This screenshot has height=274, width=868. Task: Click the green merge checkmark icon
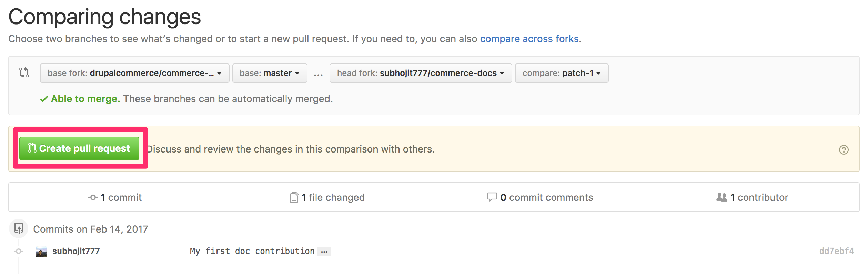pyautogui.click(x=44, y=99)
